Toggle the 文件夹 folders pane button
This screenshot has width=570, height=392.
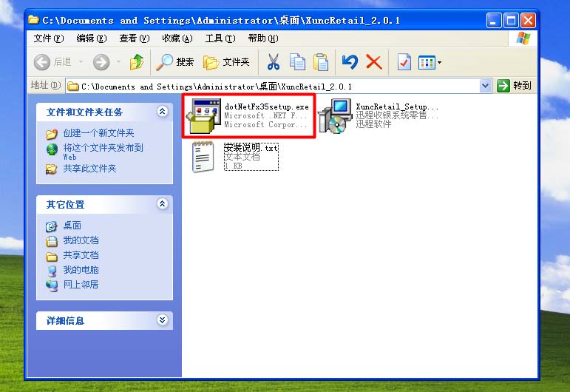pyautogui.click(x=227, y=62)
